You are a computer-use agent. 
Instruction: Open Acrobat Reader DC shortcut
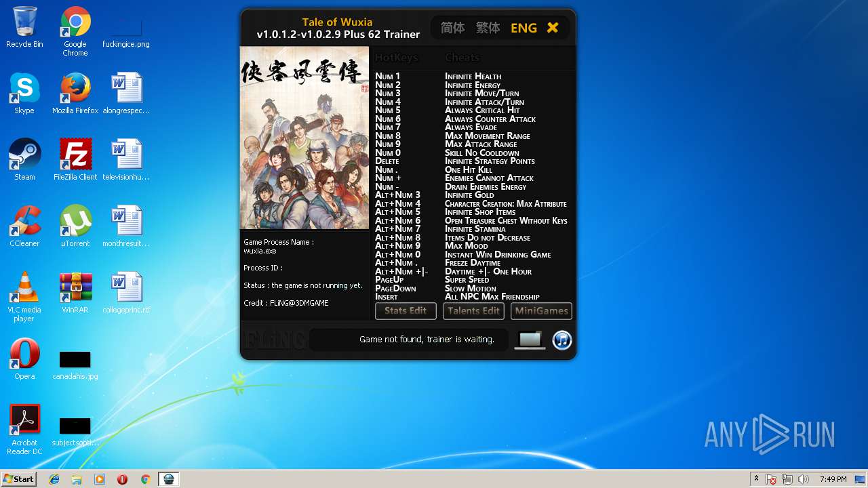coord(24,430)
